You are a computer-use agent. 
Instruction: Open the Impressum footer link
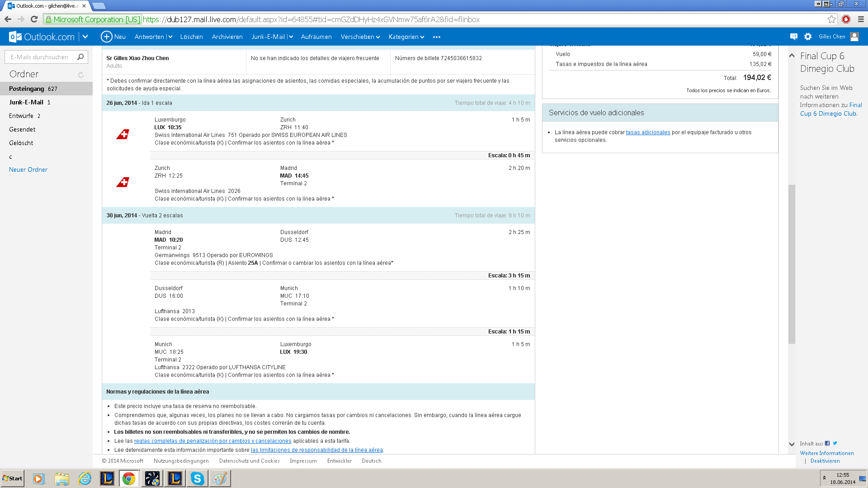pyautogui.click(x=303, y=461)
